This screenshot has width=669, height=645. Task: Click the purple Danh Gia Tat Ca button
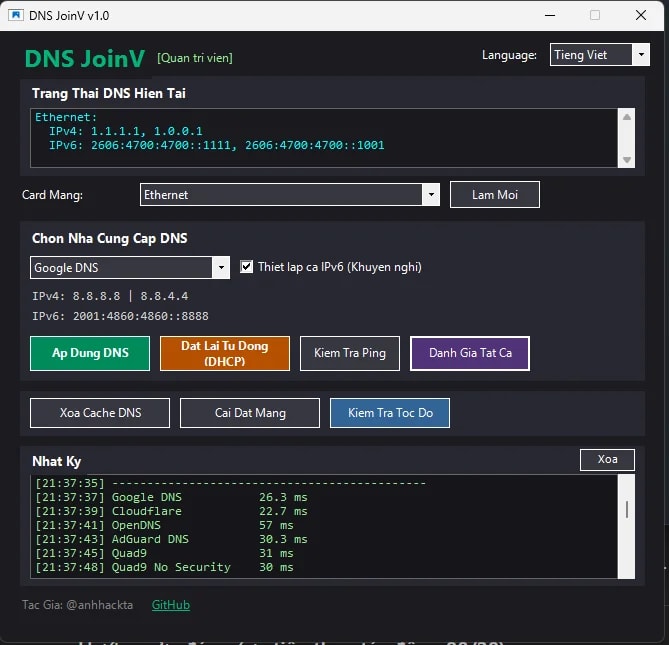pos(470,353)
